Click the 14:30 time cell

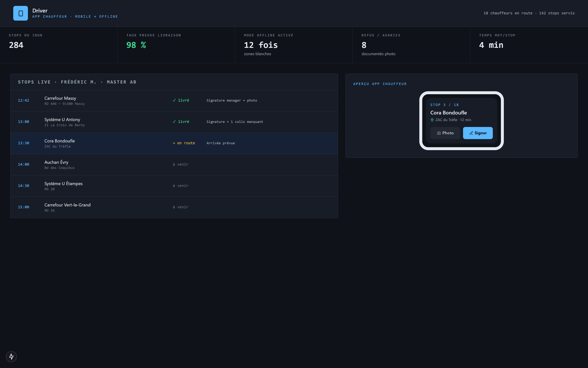tap(24, 186)
